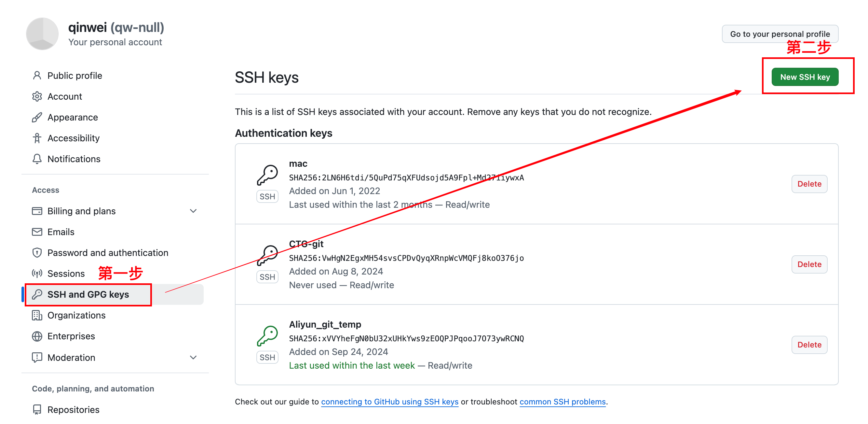The height and width of the screenshot is (424, 868).
Task: Click the Emails envelope icon
Action: [x=37, y=232]
